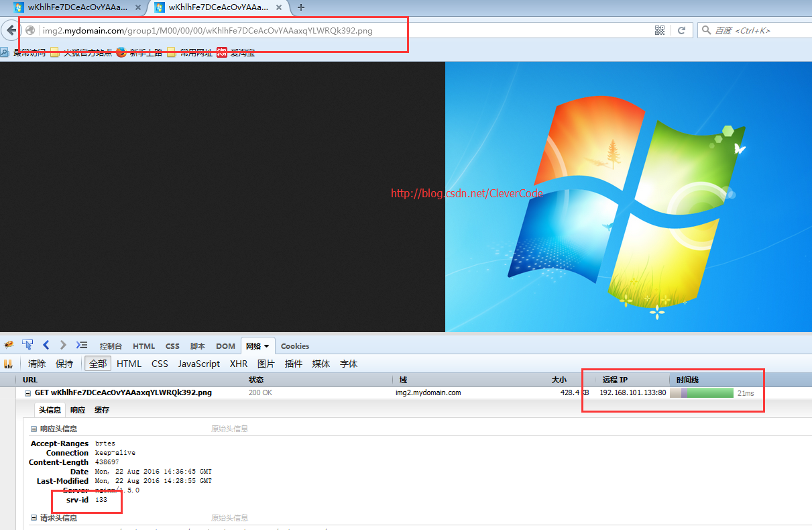The width and height of the screenshot is (812, 530).
Task: Click the 百度 search input field
Action: 762,30
